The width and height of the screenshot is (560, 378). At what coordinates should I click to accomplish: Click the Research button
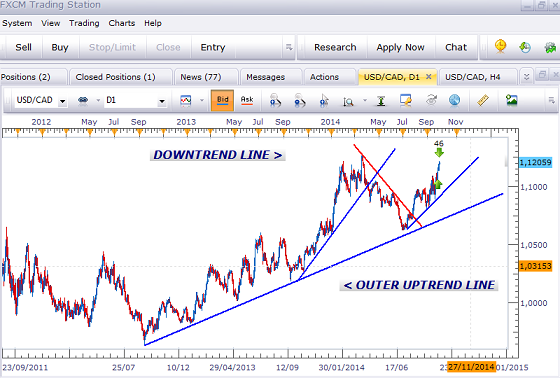point(335,47)
